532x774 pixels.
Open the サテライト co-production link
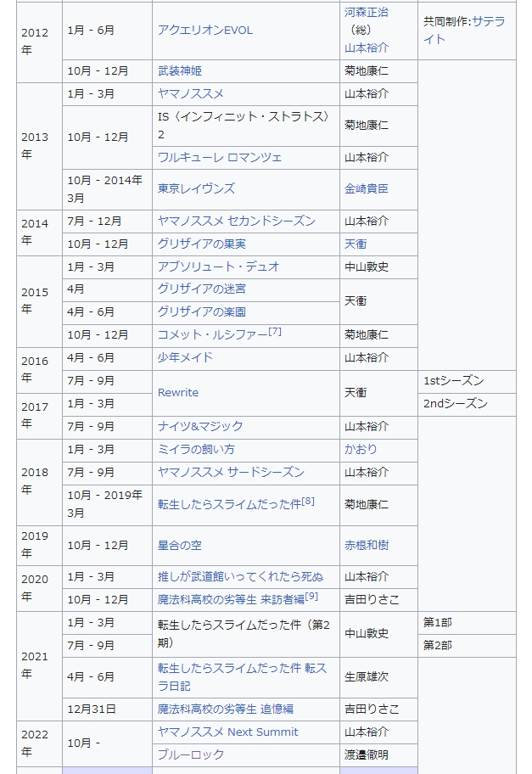[464, 30]
